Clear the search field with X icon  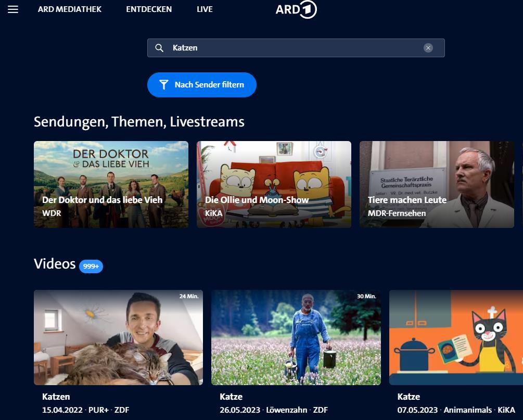pos(428,48)
